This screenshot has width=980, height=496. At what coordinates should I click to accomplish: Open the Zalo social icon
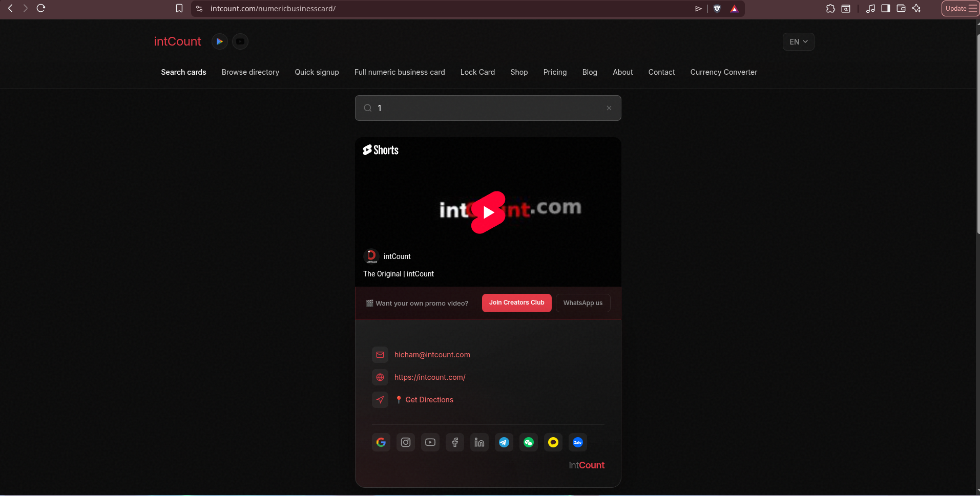click(578, 442)
